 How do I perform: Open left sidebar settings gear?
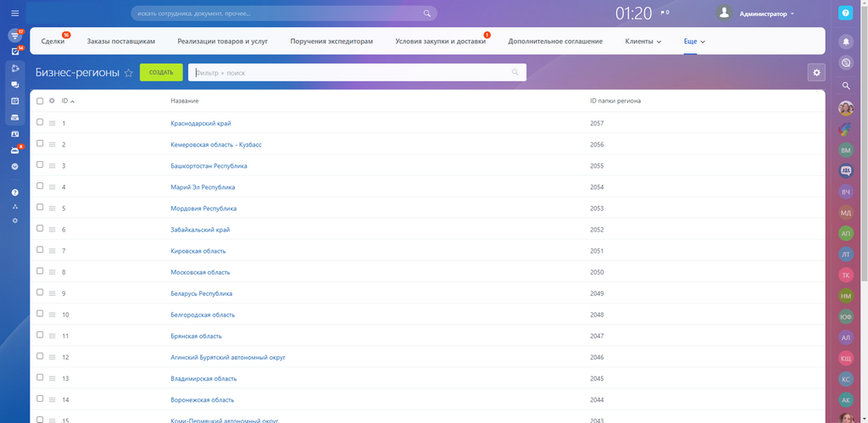15,220
